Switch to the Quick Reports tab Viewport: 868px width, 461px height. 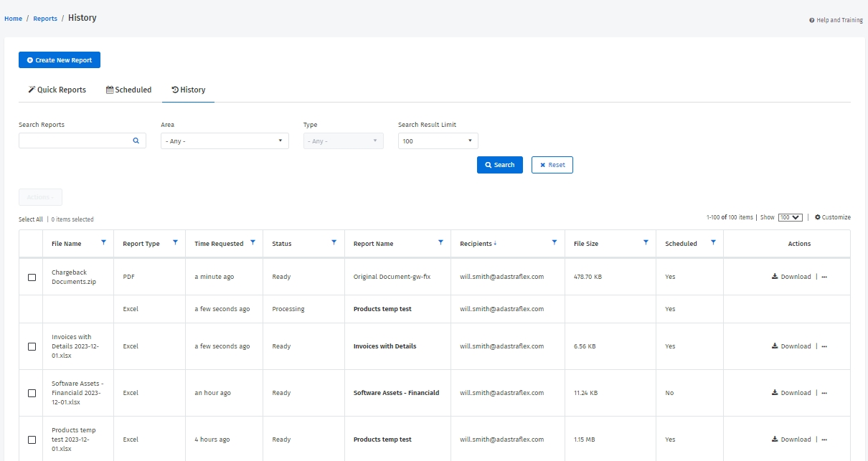(x=57, y=90)
